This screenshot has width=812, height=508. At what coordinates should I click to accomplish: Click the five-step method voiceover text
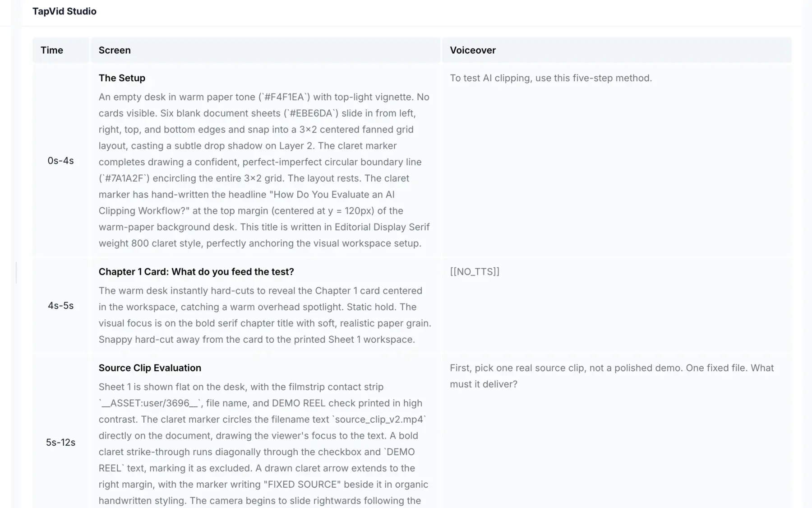[551, 78]
